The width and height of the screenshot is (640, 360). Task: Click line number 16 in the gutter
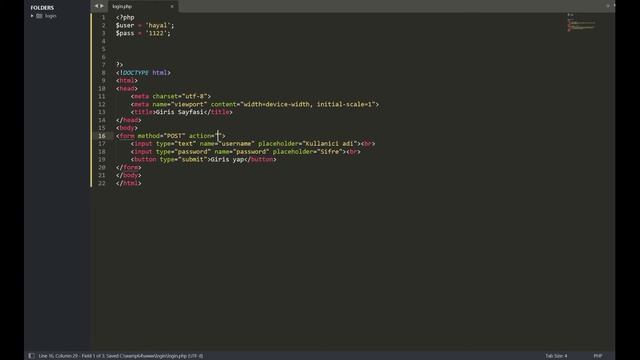[102, 136]
